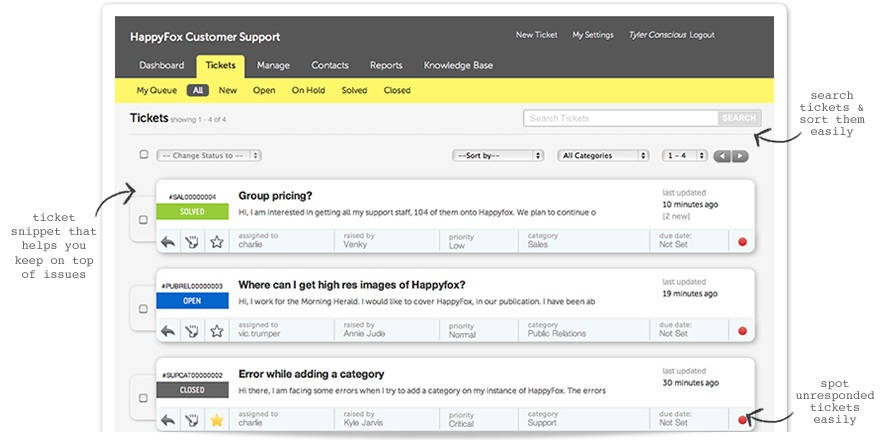Screen dimensions: 888x440
Task: Click hand icon on Group pricing ticket
Action: 192,241
